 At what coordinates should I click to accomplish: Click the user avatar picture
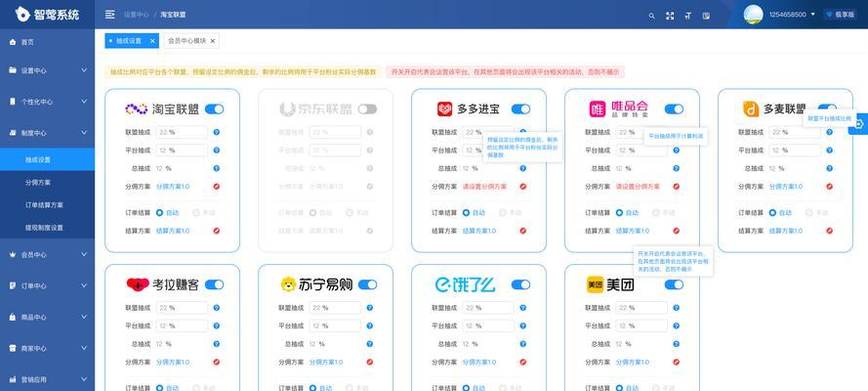(753, 15)
